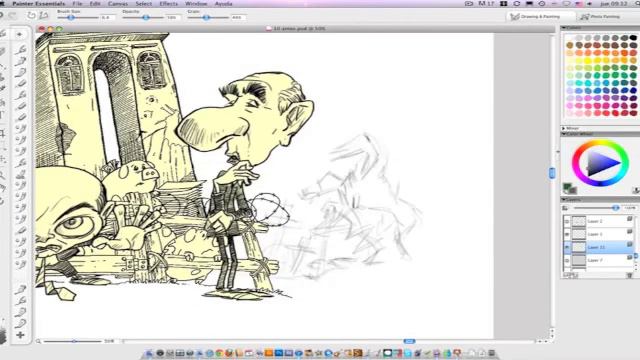This screenshot has width=640, height=360.
Task: Collapse the Colors palette panel
Action: (x=564, y=28)
